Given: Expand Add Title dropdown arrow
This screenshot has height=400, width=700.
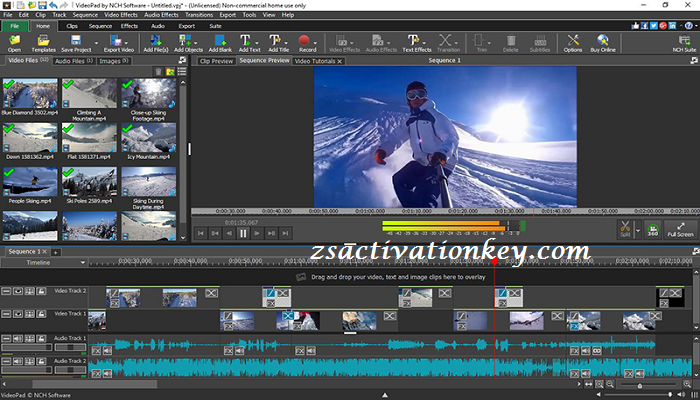Looking at the screenshot, I should click(x=285, y=43).
